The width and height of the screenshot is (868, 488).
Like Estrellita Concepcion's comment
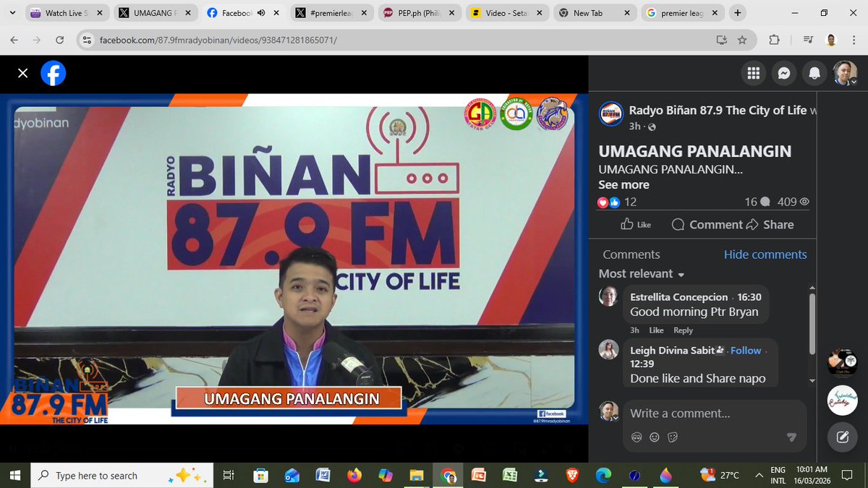[656, 330]
